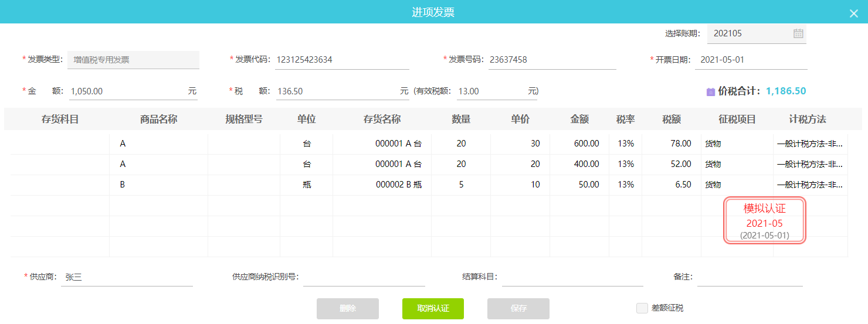The width and height of the screenshot is (868, 324).
Task: Enable the 差额征税 checkbox
Action: pos(642,308)
